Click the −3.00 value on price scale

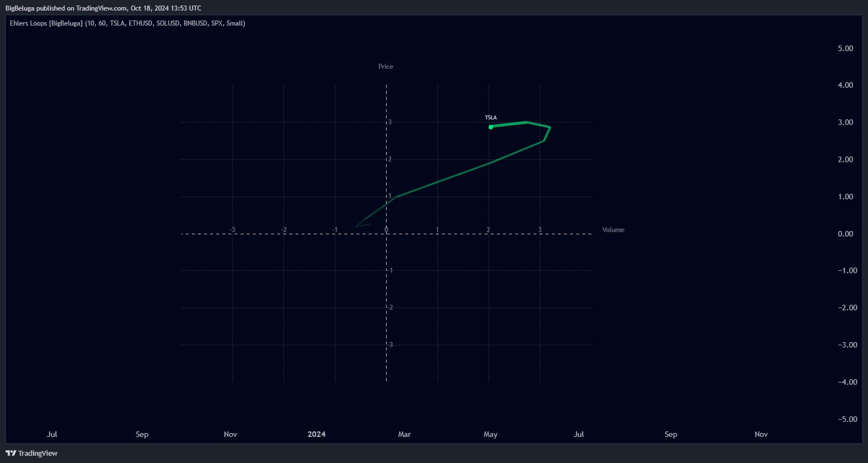[847, 345]
